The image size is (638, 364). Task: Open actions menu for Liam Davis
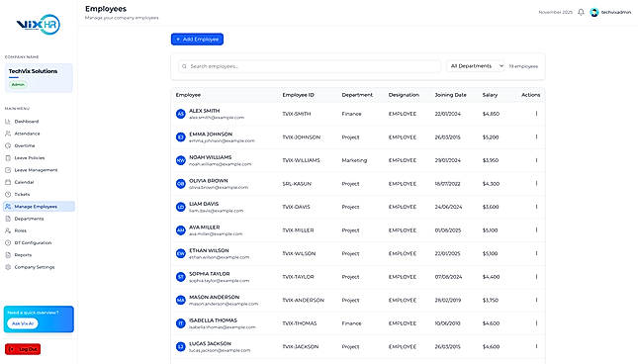536,207
